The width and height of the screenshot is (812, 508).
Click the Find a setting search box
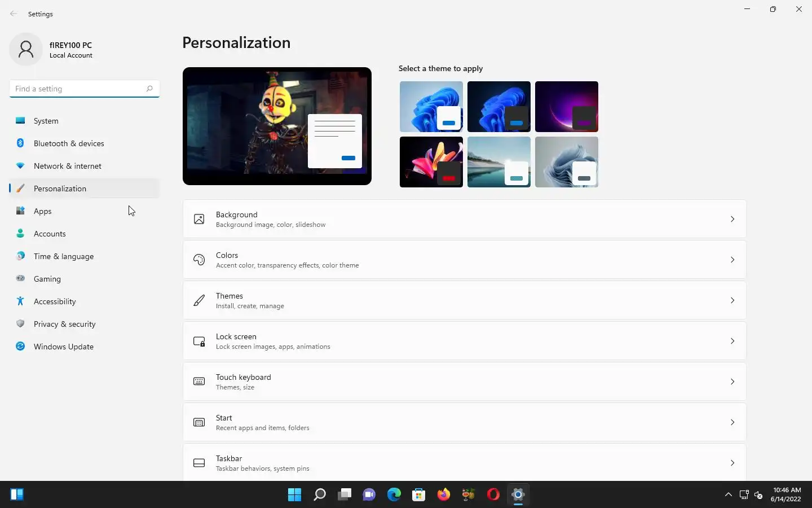[85, 89]
